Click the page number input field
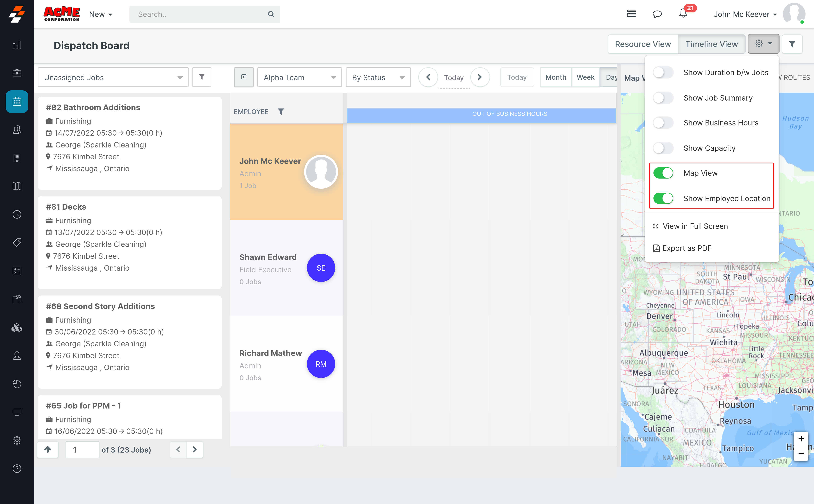814x504 pixels. point(82,450)
